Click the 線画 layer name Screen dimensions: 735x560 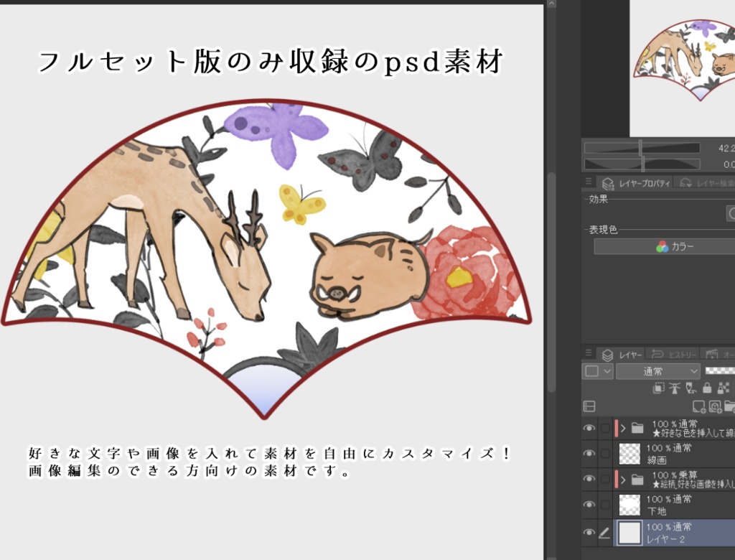(657, 460)
